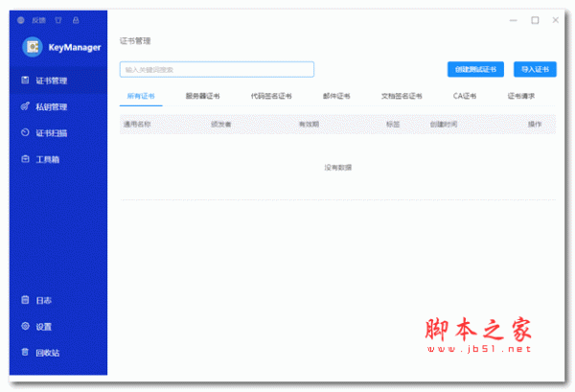Switch to the 证书请求 tab
The height and width of the screenshot is (392, 575).
521,96
